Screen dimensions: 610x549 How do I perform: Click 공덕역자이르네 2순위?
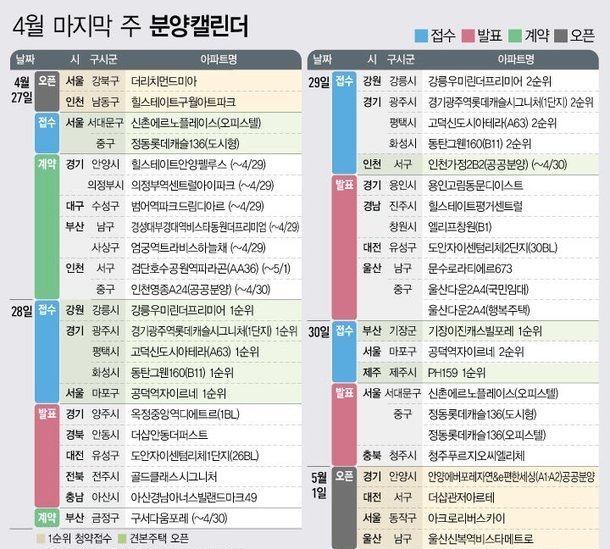pyautogui.click(x=476, y=352)
